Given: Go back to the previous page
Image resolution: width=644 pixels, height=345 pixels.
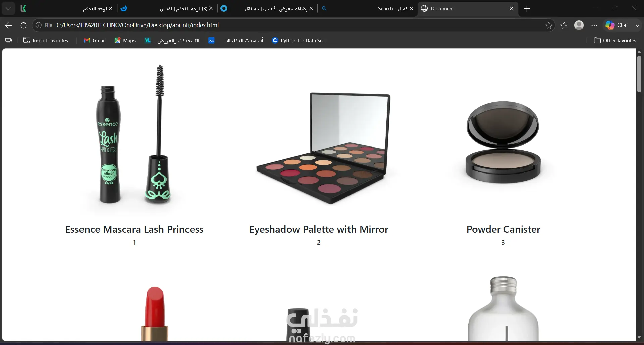Looking at the screenshot, I should click(9, 25).
